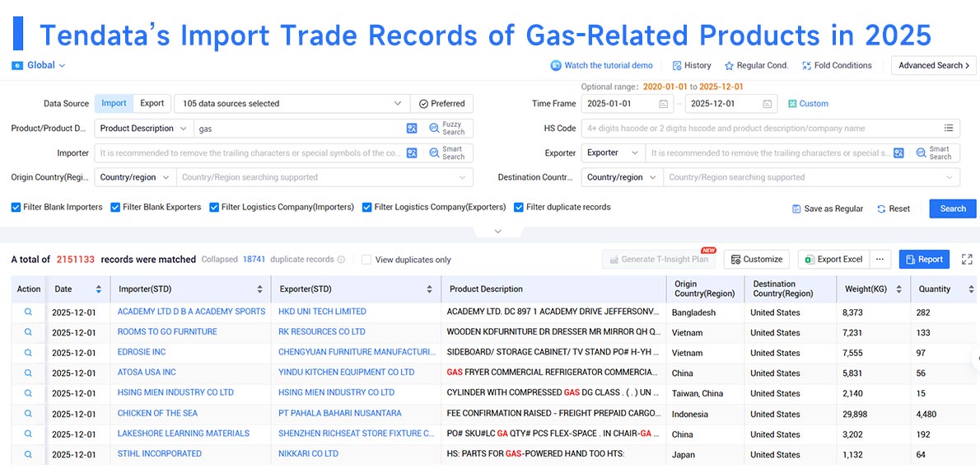Click Smart Search for Importer
The height and width of the screenshot is (474, 980).
[447, 153]
